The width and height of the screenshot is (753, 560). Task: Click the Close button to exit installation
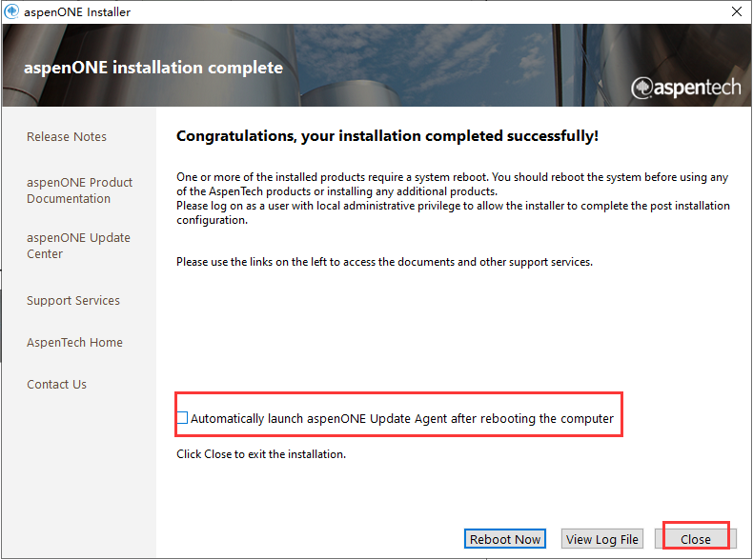tap(695, 539)
